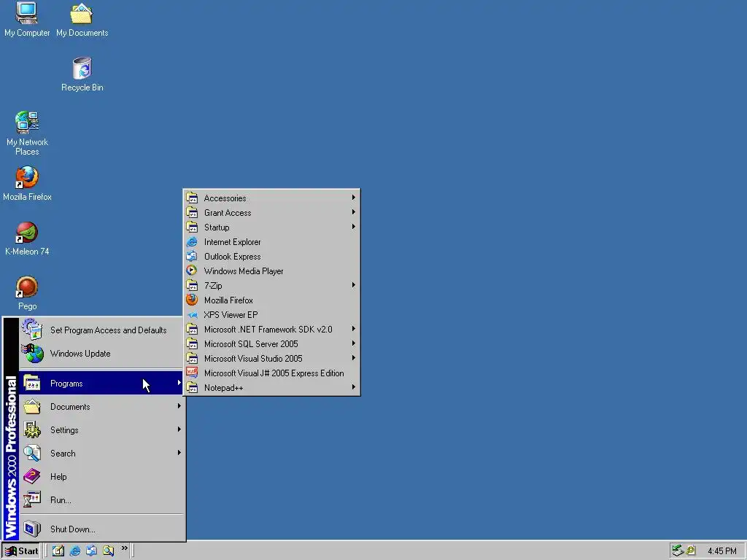Expand .NET Framework SDK v2.0 submenu arrow
This screenshot has width=747, height=560.
[x=354, y=329]
